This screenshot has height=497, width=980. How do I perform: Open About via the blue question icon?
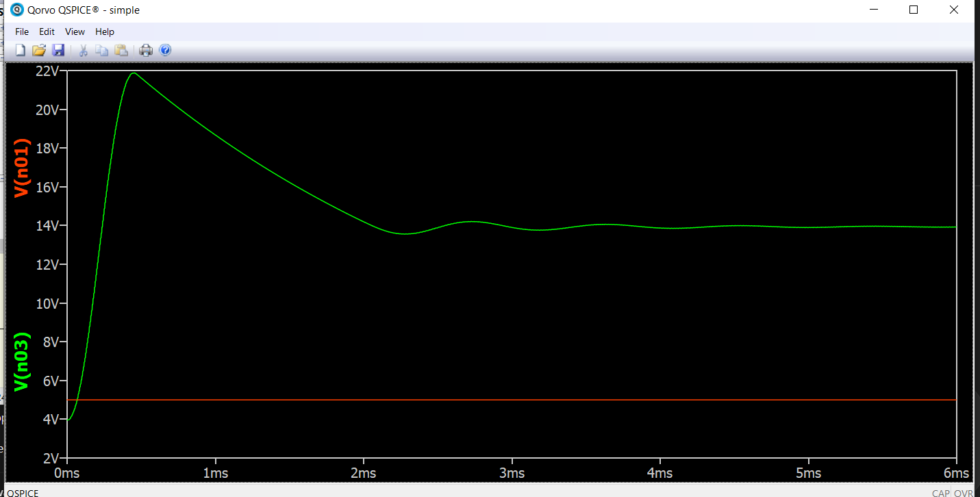(x=165, y=50)
